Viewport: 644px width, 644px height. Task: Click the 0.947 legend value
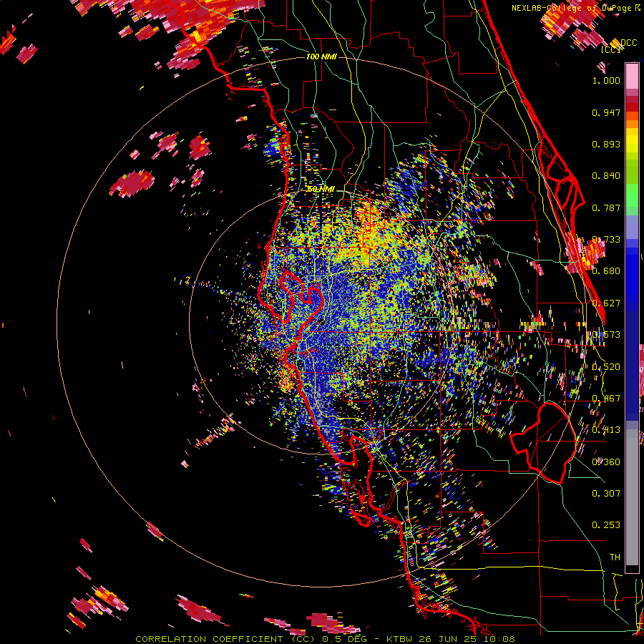[606, 112]
